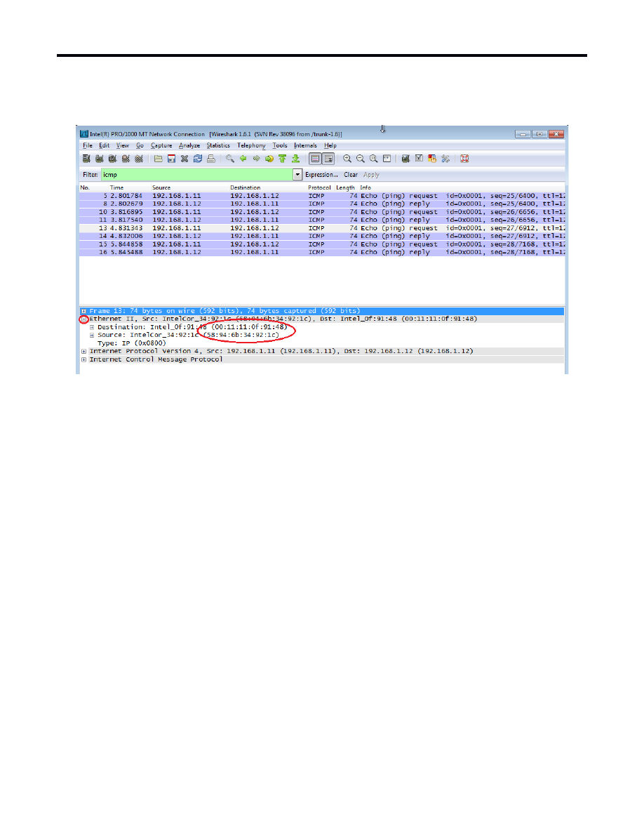The width and height of the screenshot is (644, 834).
Task: Close this capture file
Action: (x=185, y=159)
